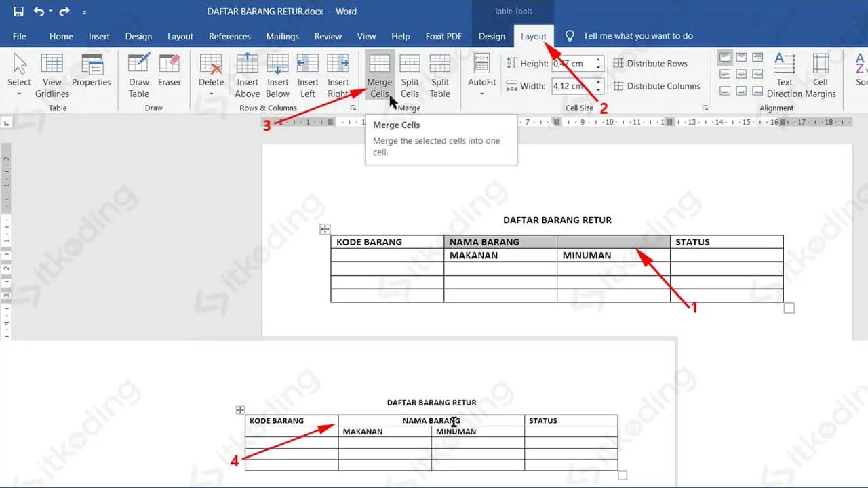Insert a column to the right
The width and height of the screenshot is (868, 488).
338,76
